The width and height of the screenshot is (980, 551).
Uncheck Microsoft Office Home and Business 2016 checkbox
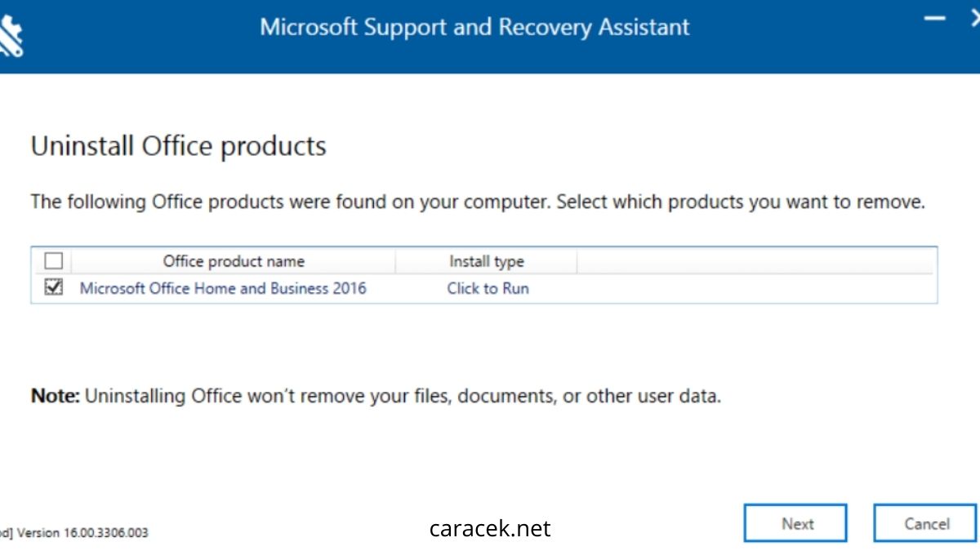coord(53,287)
